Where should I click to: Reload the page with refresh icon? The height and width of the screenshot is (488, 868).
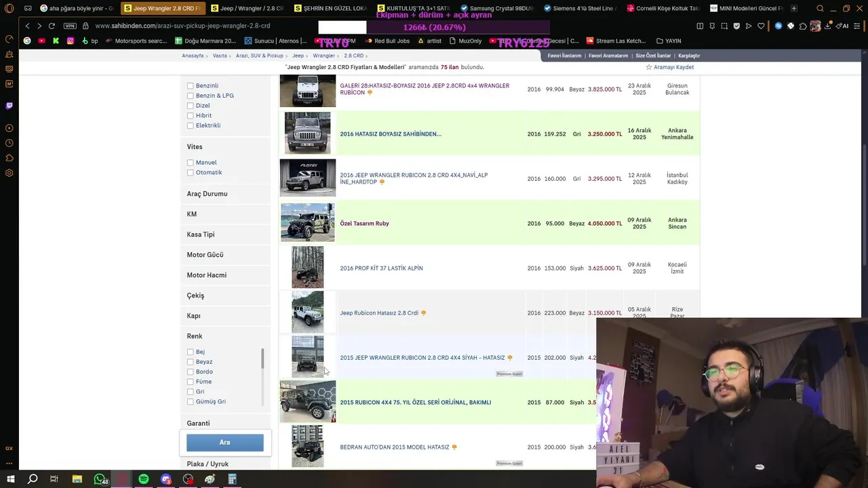52,26
